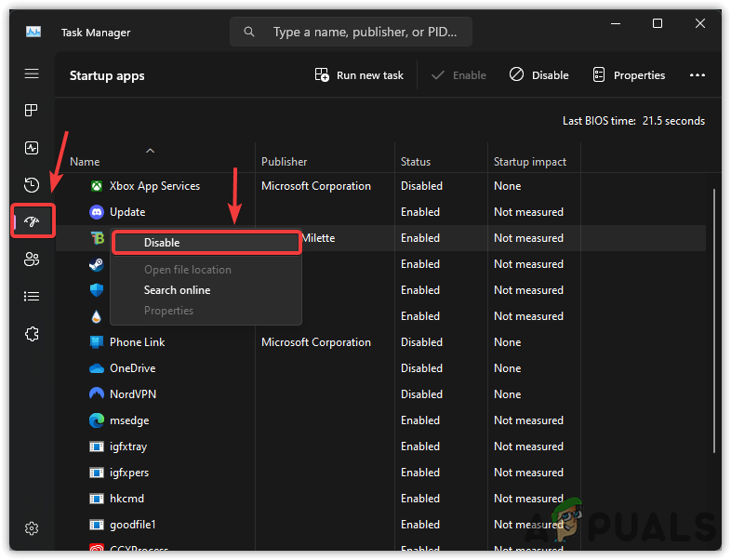This screenshot has height=560, width=731.
Task: Open Properties from the toolbar
Action: pos(629,75)
